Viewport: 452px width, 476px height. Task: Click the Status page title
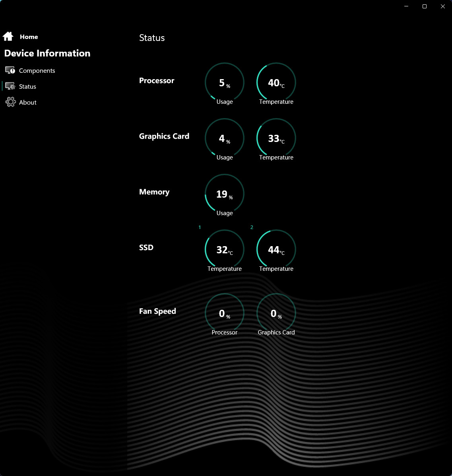[152, 38]
